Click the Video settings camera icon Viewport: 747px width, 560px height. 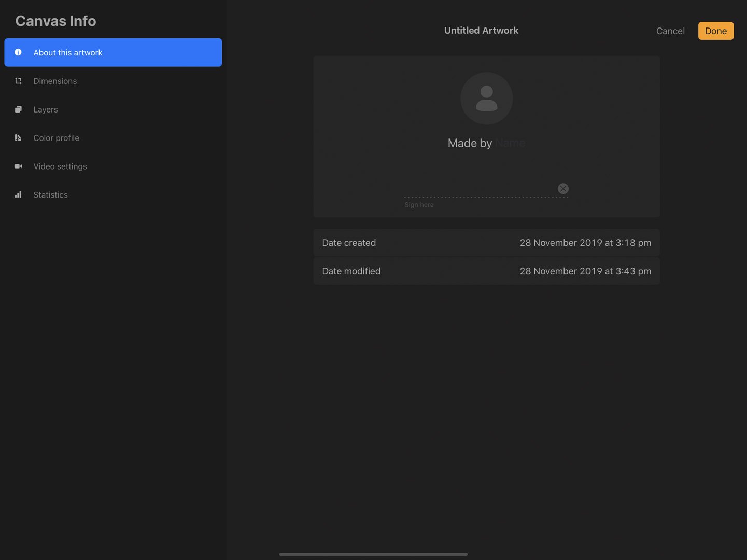click(18, 166)
